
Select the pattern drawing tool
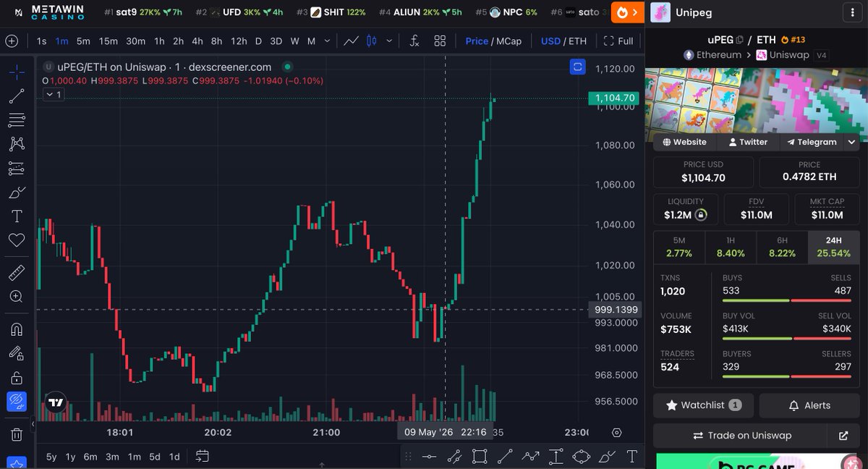pyautogui.click(x=17, y=144)
